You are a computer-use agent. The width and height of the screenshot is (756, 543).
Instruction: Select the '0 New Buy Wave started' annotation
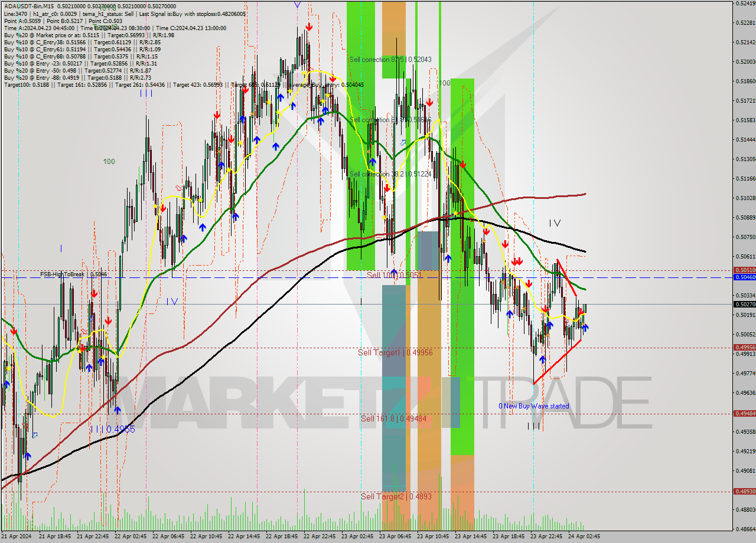(x=534, y=406)
